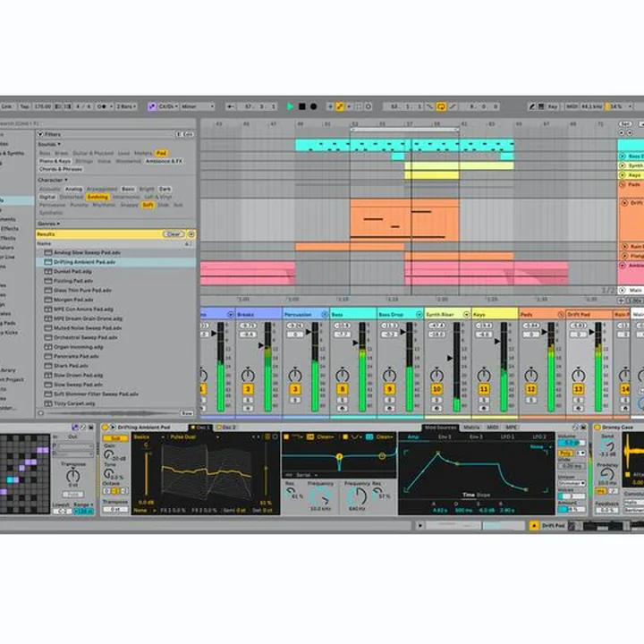Click the Bass track pan knob
Screen dimensions: 644x644
[342, 375]
